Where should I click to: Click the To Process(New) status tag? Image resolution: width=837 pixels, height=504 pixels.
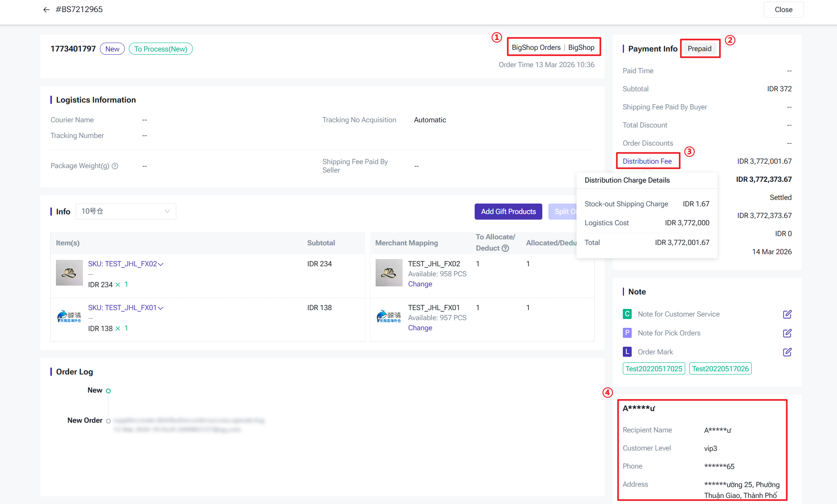[161, 49]
